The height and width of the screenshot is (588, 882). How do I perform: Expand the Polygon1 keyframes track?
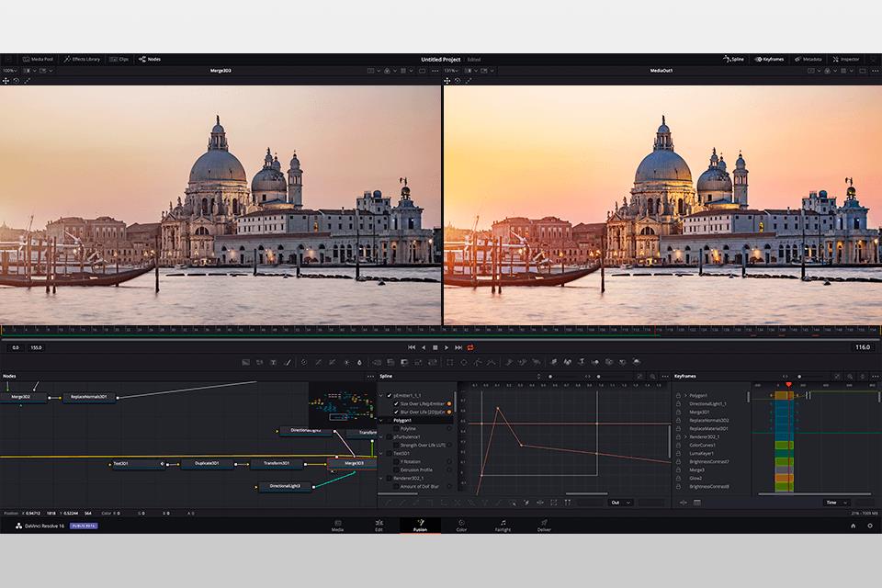(x=685, y=395)
